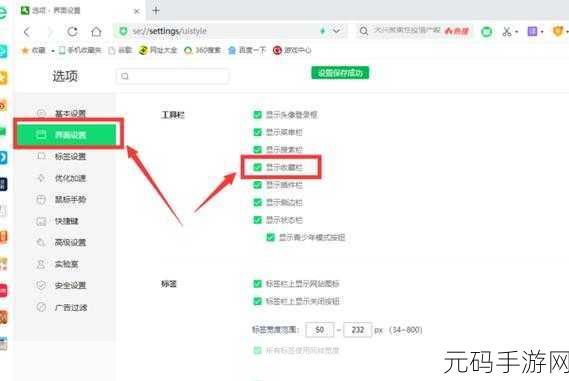Toggle the 显示头像登录框 checkbox
This screenshot has width=569, height=381.
pyautogui.click(x=257, y=115)
